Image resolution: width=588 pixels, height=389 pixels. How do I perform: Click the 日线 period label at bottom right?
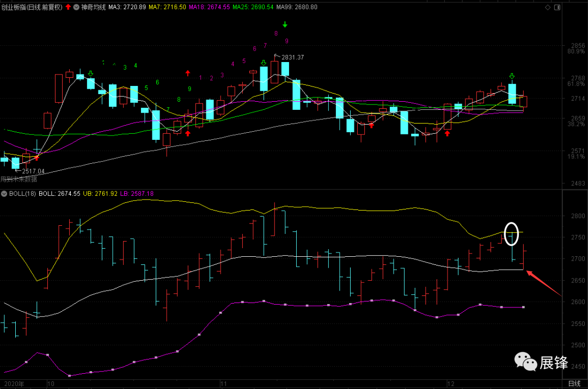tap(574, 384)
